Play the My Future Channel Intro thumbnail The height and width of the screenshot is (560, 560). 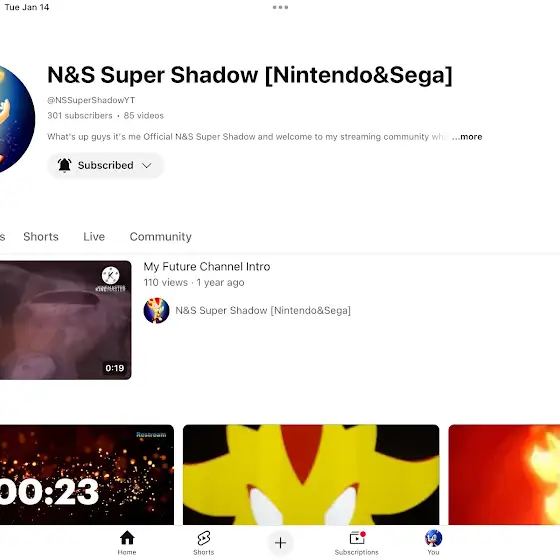[x=65, y=320]
